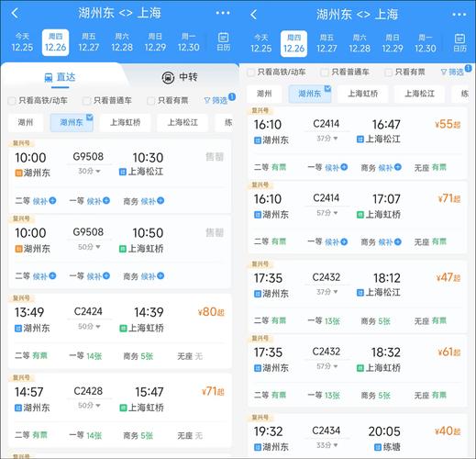
Task: Tap 二等 候补 plus icon for G9508 10:50
Action: (52, 275)
